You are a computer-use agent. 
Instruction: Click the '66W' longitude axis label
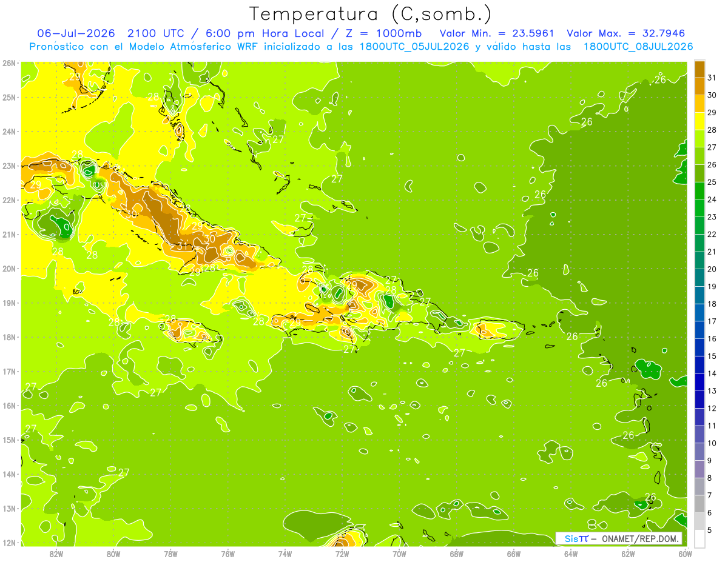[x=514, y=554]
